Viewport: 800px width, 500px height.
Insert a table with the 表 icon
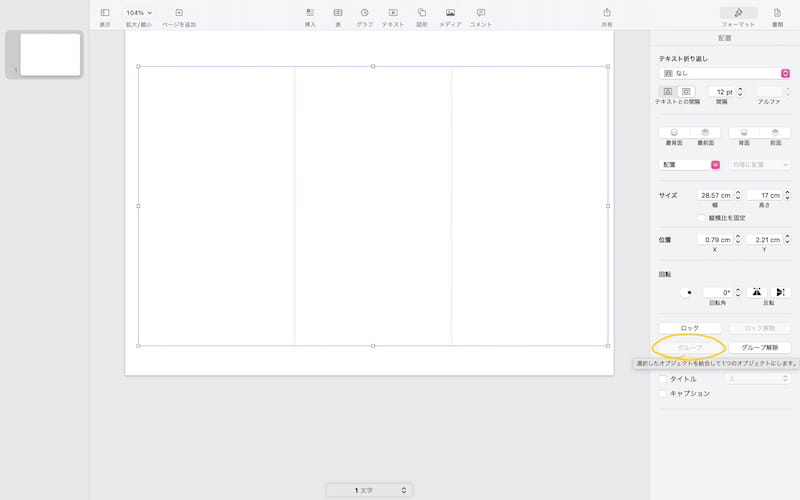point(338,13)
